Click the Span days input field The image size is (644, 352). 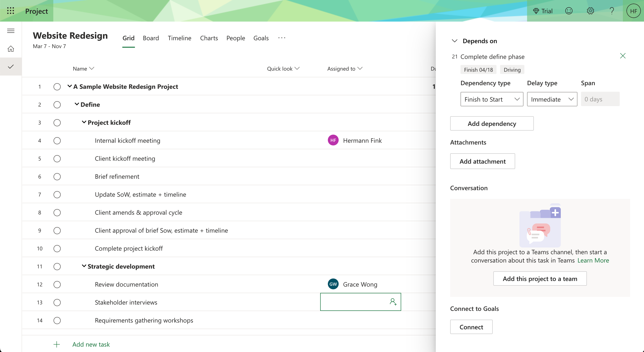[x=600, y=99]
